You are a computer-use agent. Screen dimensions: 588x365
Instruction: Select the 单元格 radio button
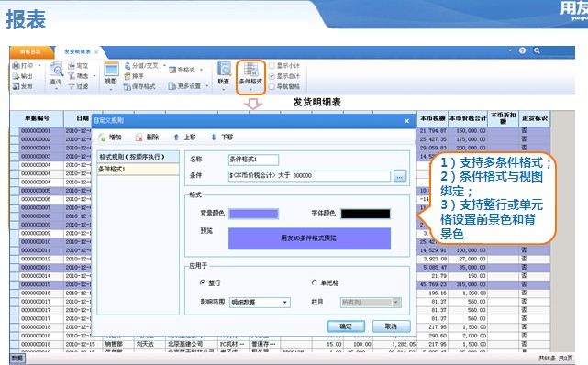[315, 282]
